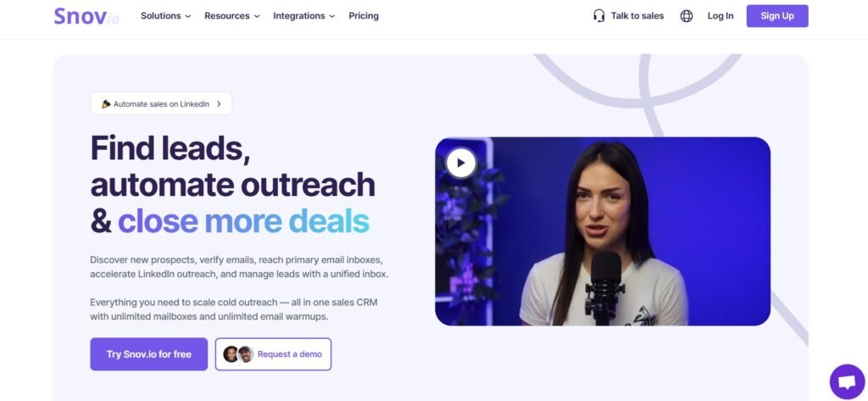Open the Automate sales on LinkedIn banner

click(x=161, y=103)
